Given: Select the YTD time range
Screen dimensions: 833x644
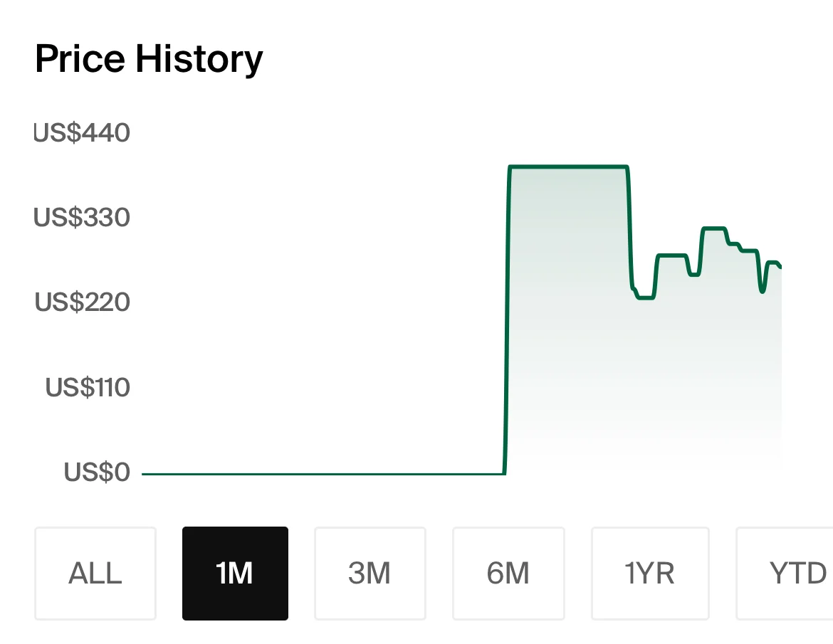Looking at the screenshot, I should 790,573.
